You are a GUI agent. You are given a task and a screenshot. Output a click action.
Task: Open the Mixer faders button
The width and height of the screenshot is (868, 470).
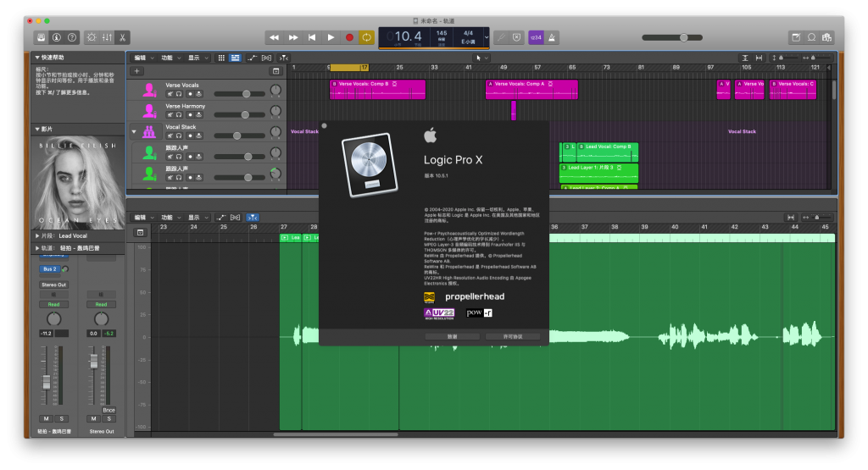coord(107,37)
